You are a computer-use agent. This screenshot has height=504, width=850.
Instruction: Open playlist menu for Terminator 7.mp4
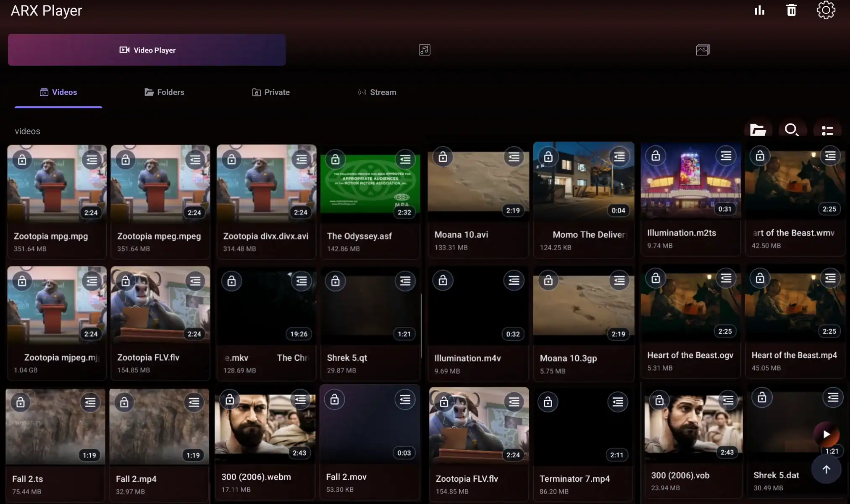618,402
